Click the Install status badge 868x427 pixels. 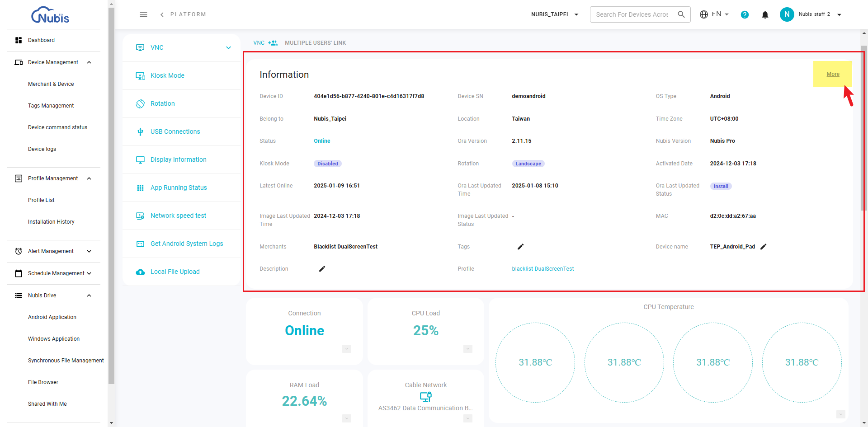(721, 186)
